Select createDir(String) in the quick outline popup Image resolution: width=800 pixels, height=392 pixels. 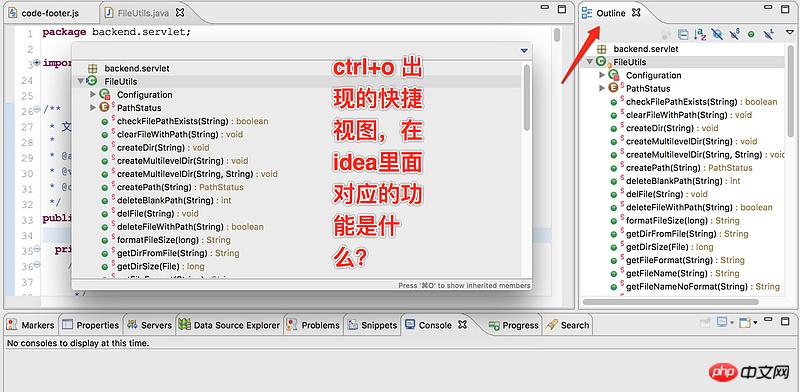(163, 148)
